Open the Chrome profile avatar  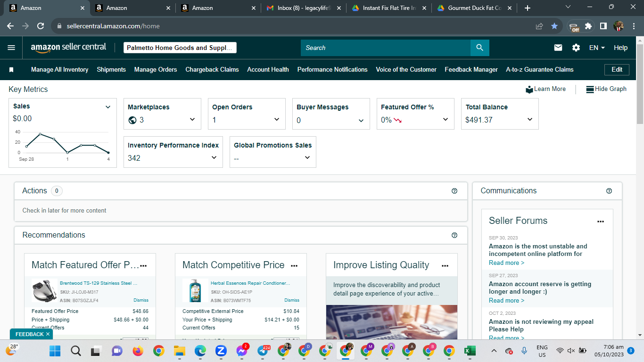point(619,26)
